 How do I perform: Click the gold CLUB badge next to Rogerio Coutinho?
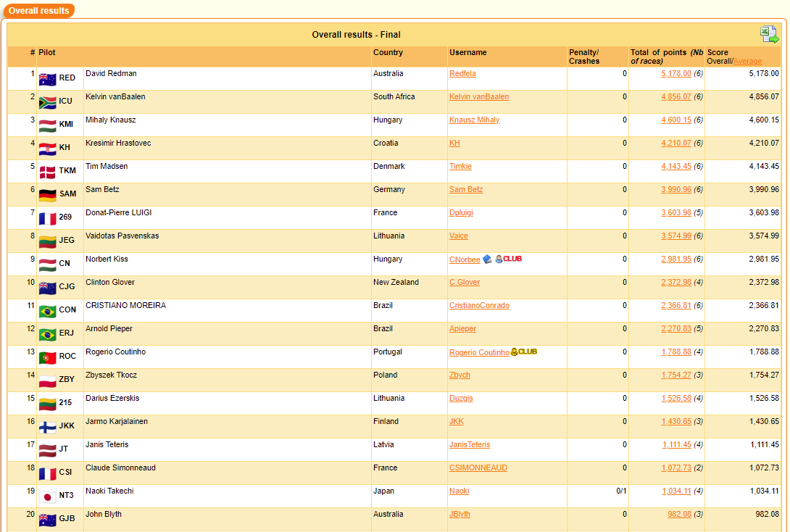pos(524,352)
